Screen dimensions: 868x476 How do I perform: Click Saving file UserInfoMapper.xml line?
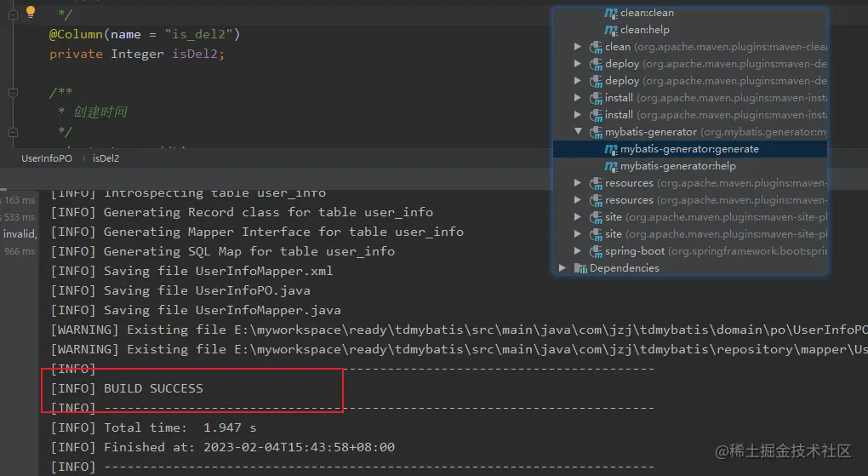pos(191,271)
